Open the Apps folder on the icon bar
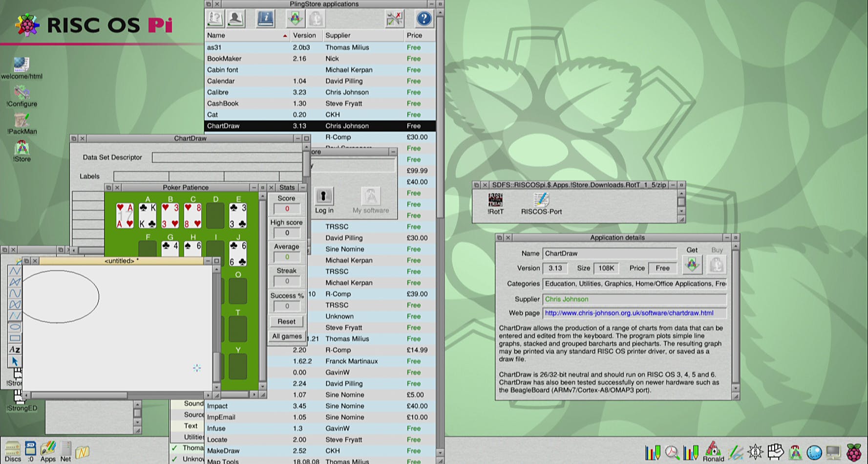 tap(48, 451)
